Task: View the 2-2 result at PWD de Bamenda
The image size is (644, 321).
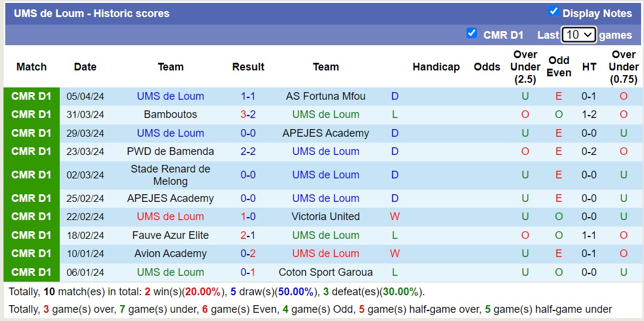Action: [x=248, y=151]
